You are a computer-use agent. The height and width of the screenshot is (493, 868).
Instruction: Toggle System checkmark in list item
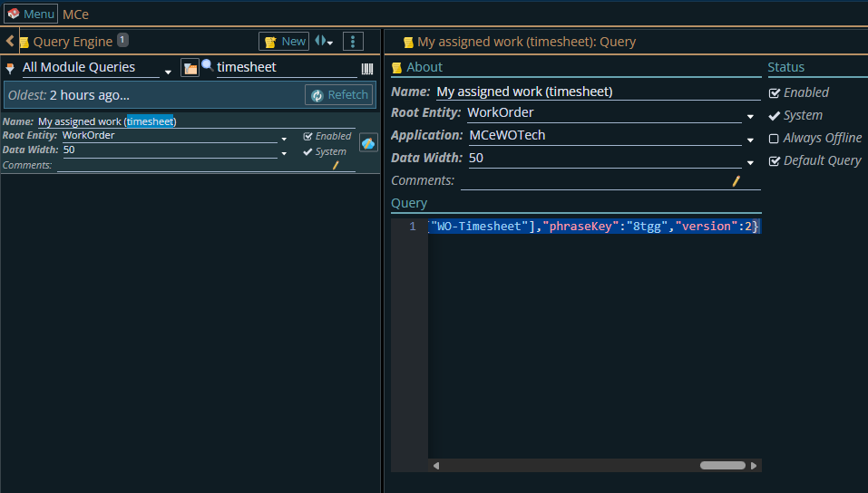tap(307, 151)
